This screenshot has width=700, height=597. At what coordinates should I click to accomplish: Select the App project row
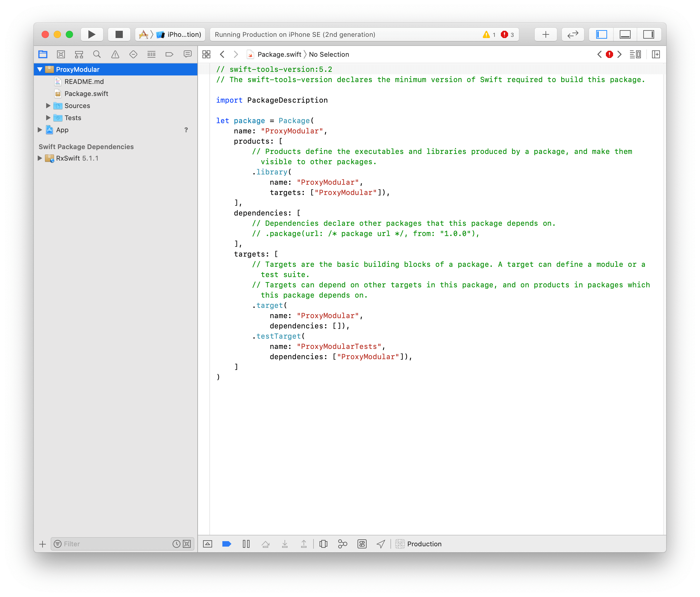point(116,130)
